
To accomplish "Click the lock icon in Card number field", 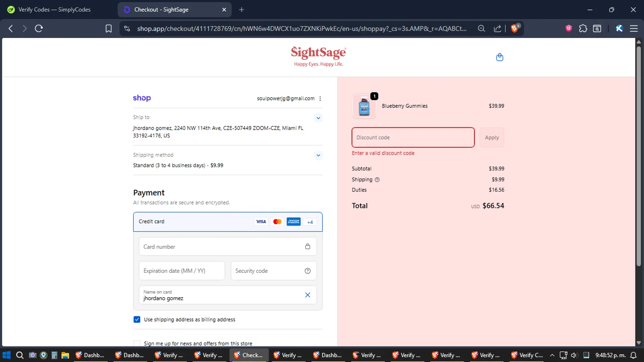I will (307, 246).
